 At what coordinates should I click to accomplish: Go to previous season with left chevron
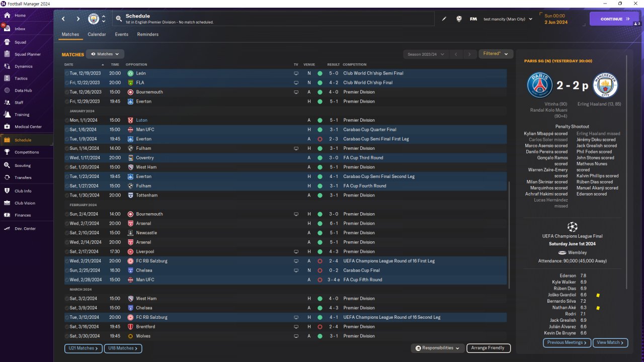point(456,54)
